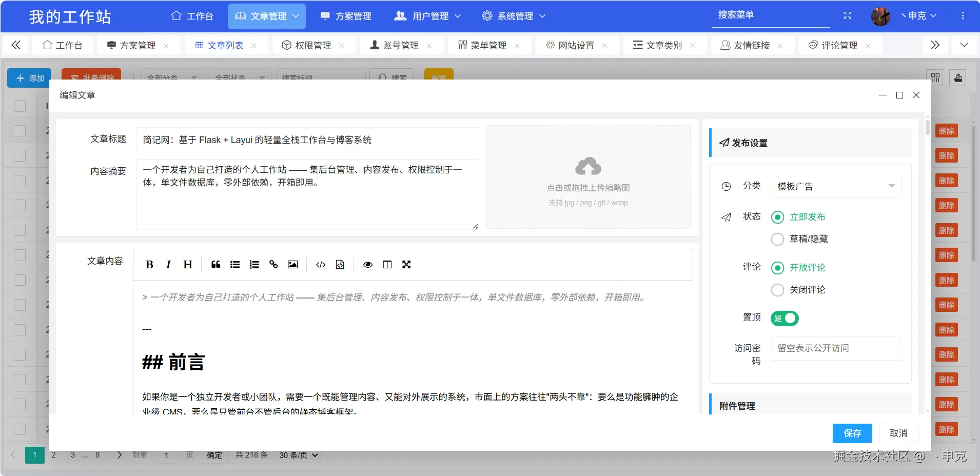Click the 搜索菜单 search box

[x=770, y=15]
